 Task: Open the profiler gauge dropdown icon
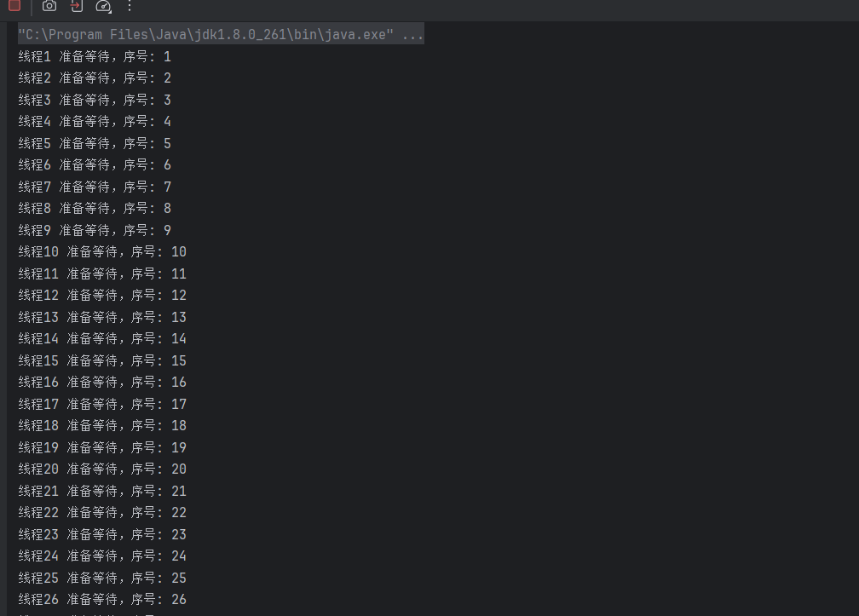tap(104, 6)
